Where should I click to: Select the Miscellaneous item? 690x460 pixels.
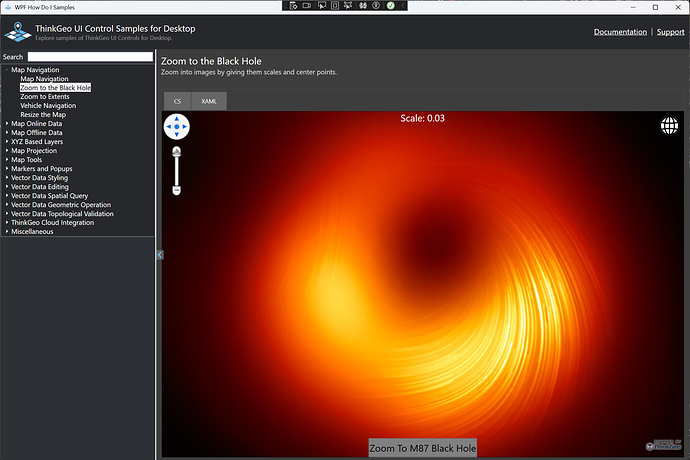(x=32, y=232)
